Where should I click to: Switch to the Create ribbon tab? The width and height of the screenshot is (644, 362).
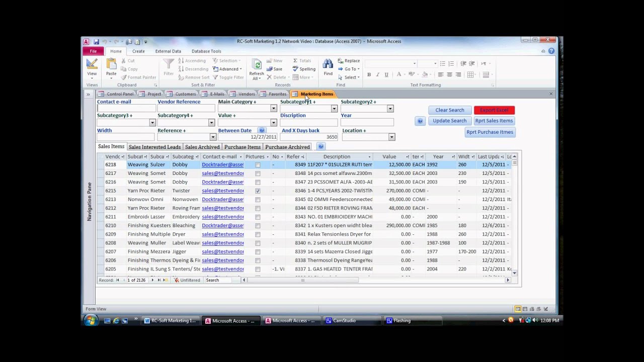click(x=138, y=51)
